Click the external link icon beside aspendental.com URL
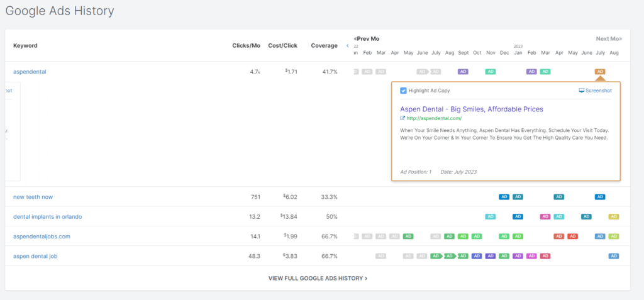644x300 pixels. [x=402, y=118]
